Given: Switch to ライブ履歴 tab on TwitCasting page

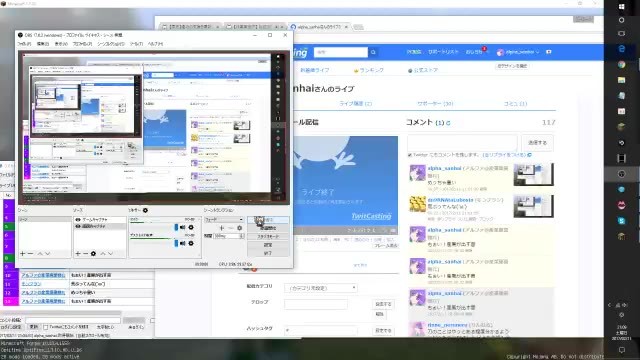Looking at the screenshot, I should click(x=356, y=104).
